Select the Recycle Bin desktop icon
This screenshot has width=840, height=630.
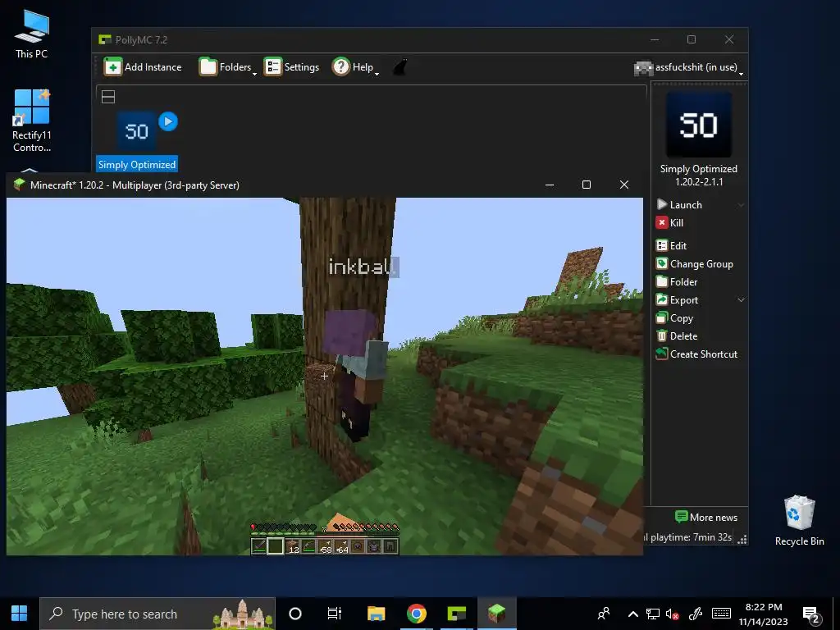pyautogui.click(x=799, y=521)
